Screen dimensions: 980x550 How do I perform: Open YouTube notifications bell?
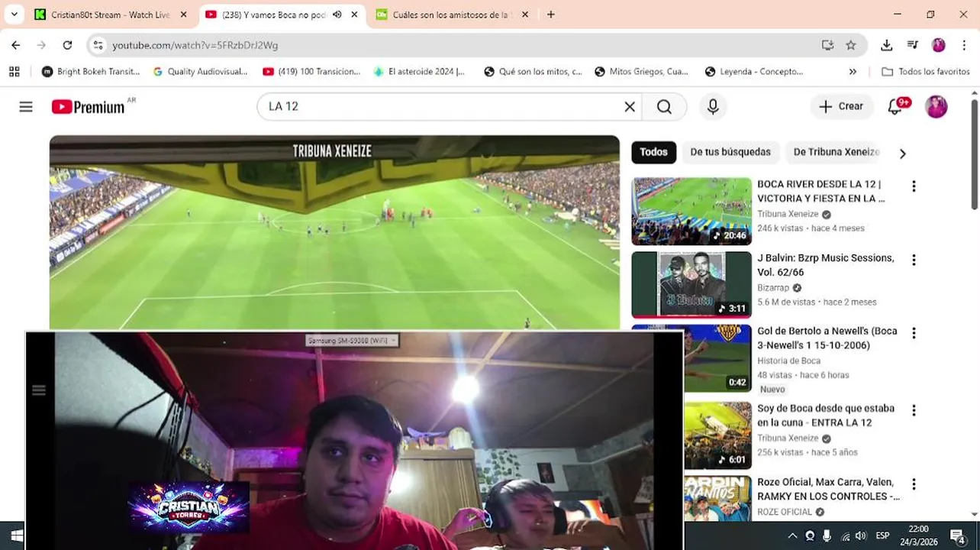pos(896,107)
